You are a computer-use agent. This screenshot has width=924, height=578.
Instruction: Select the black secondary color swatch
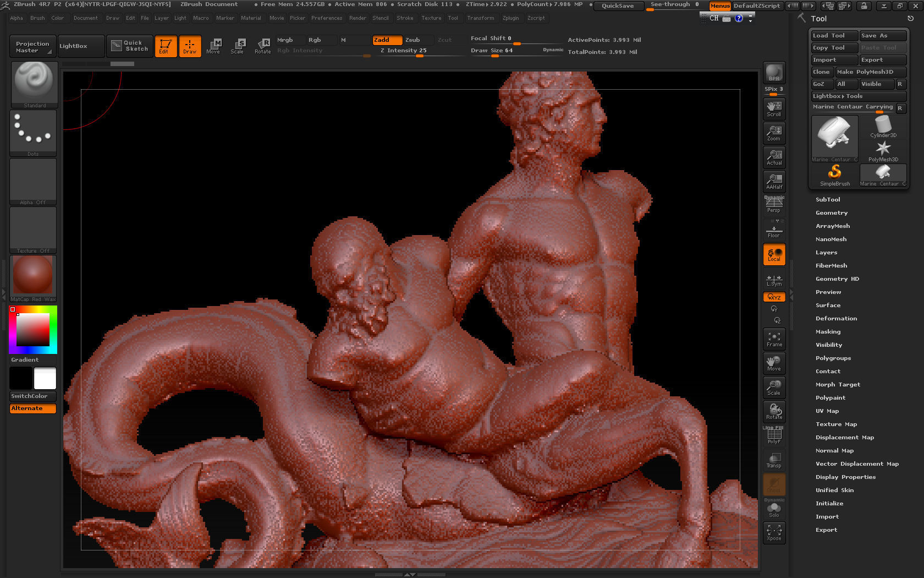21,379
